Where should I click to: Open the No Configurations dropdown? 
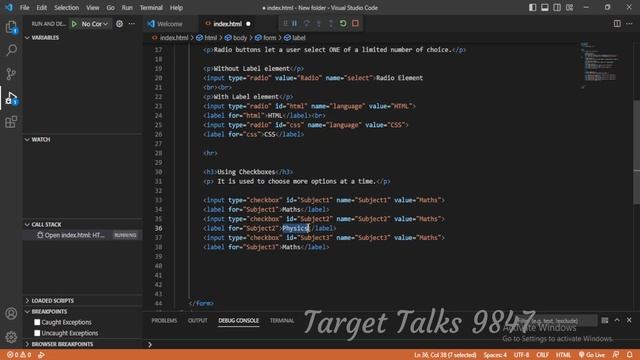point(95,24)
